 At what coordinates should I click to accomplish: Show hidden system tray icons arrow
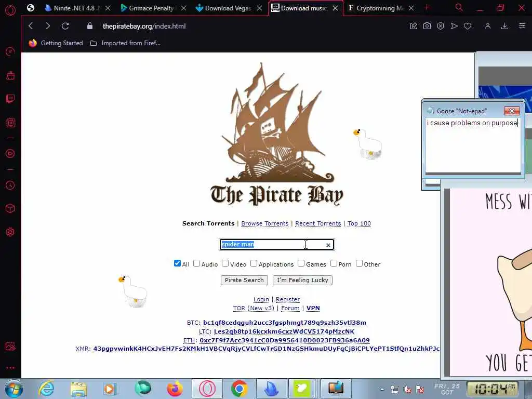coord(382,389)
